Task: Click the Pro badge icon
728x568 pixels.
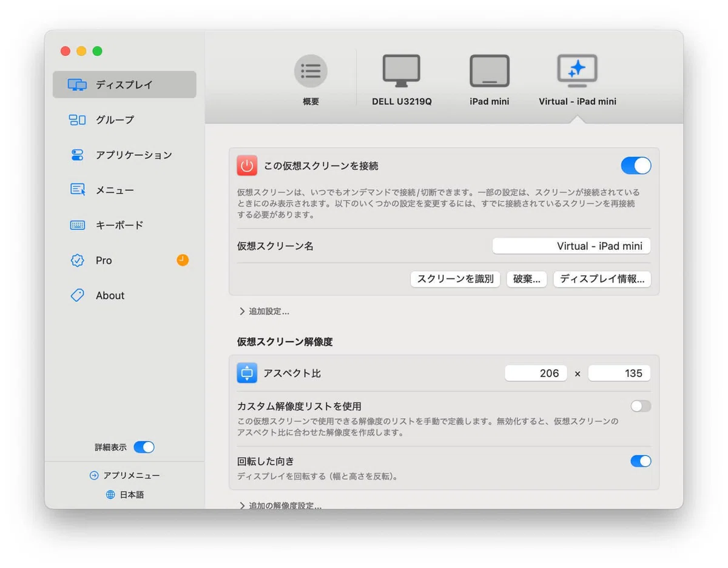Action: (x=77, y=260)
